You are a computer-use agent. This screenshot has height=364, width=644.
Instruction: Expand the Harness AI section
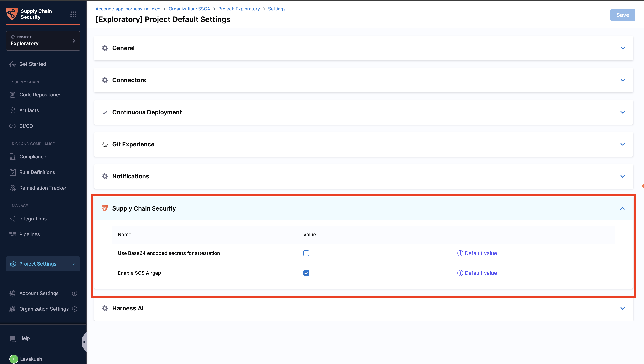(623, 308)
